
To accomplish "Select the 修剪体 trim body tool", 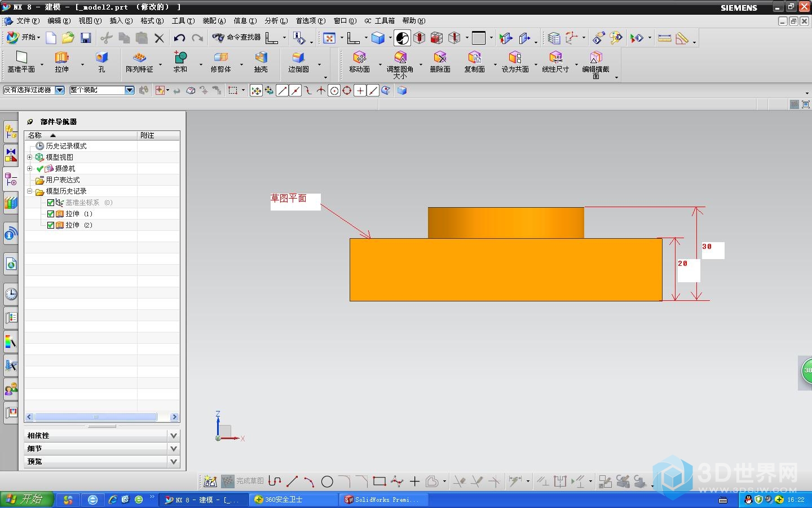I will point(220,62).
